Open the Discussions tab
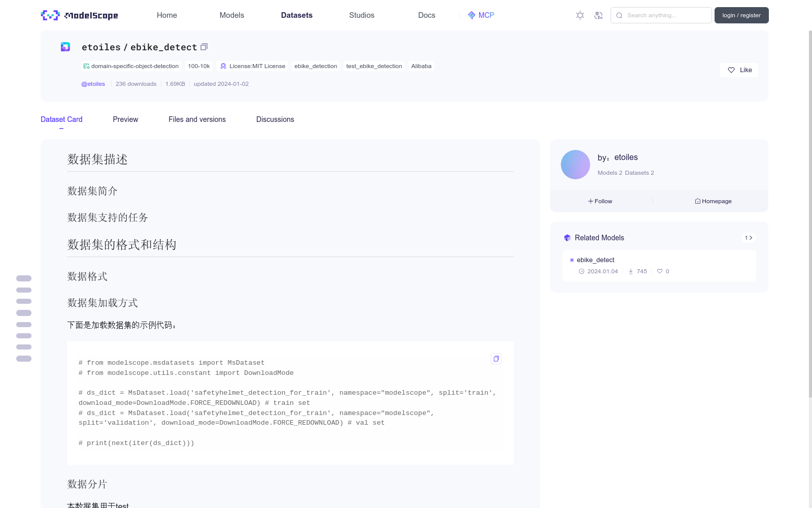Viewport: 812px width, 508px height. [275, 119]
